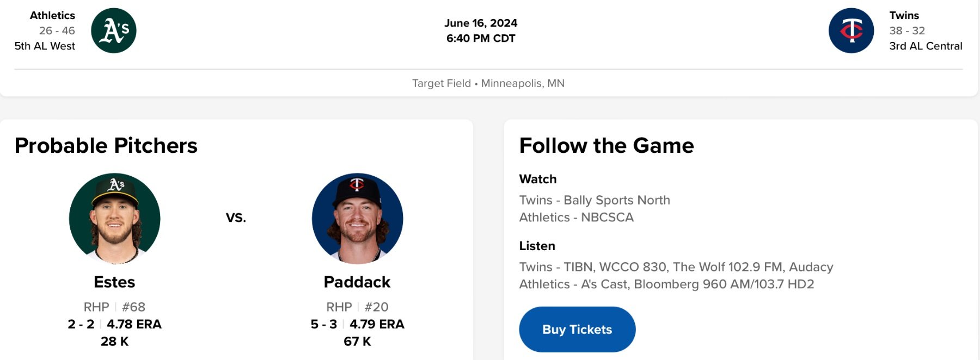Screen dimensions: 980x360
Task: Click the June 16, 2024 game date
Action: click(481, 23)
